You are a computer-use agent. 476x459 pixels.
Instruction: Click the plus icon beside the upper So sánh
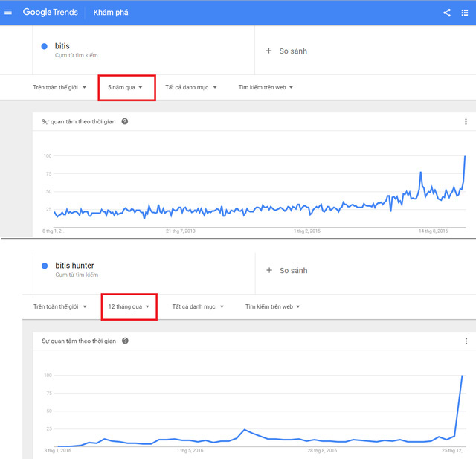coord(268,51)
